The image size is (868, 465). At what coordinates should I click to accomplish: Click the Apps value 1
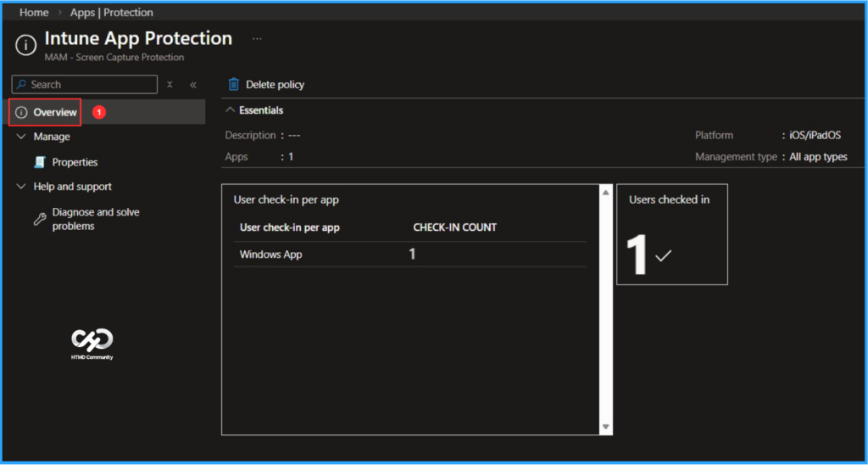coord(291,157)
